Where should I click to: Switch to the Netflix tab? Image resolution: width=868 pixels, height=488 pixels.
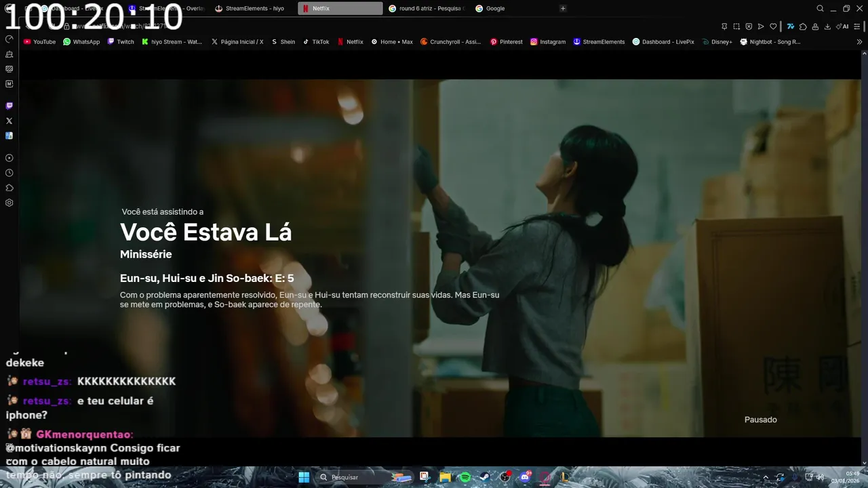(x=340, y=8)
